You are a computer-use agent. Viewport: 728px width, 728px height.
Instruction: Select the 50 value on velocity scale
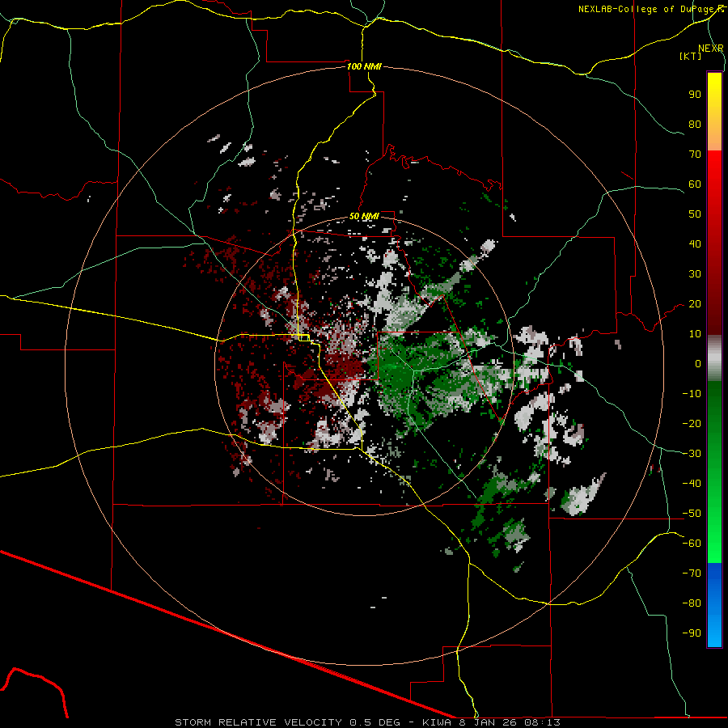click(x=695, y=214)
